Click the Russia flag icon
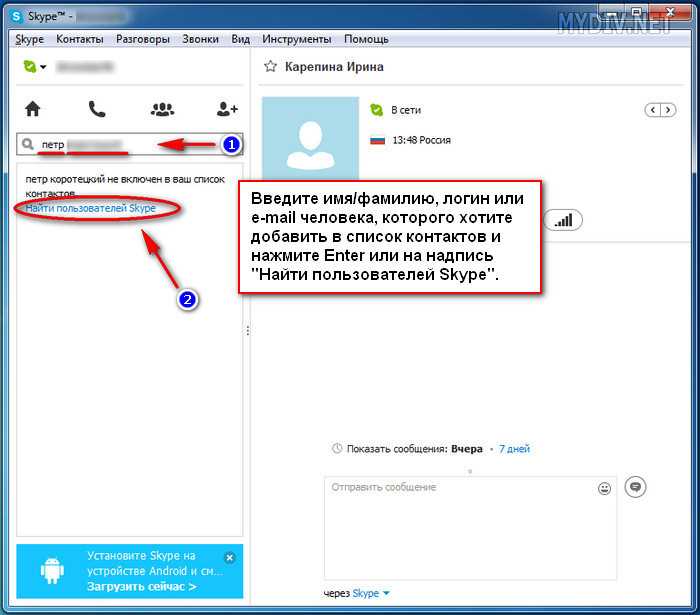700x615 pixels. click(377, 141)
